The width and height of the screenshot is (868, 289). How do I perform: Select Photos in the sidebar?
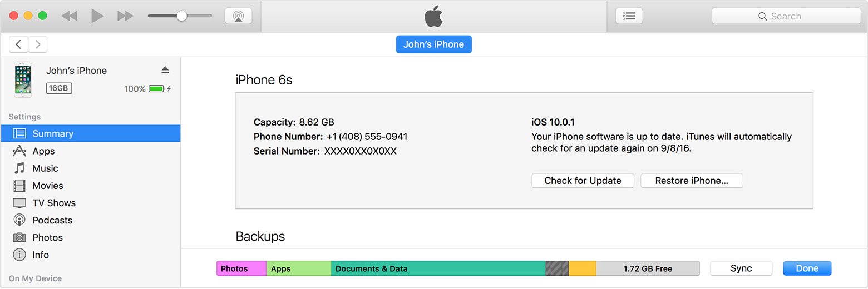tap(47, 237)
